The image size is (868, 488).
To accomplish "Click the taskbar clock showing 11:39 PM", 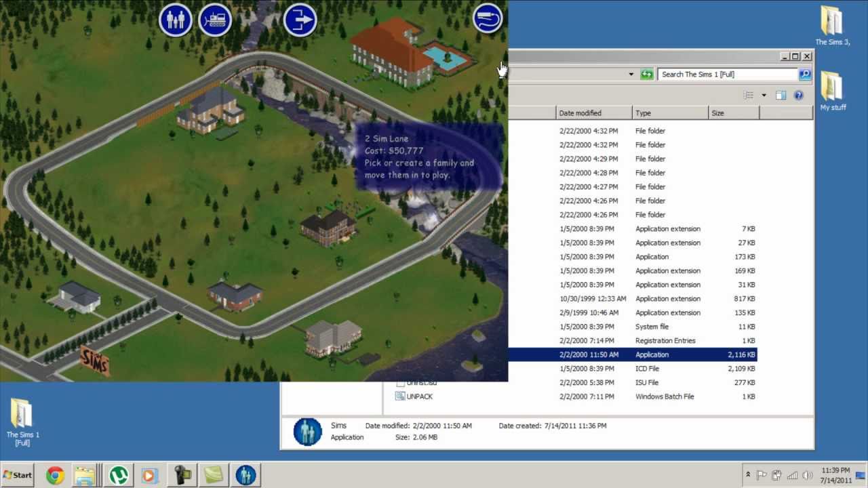I will pyautogui.click(x=835, y=475).
